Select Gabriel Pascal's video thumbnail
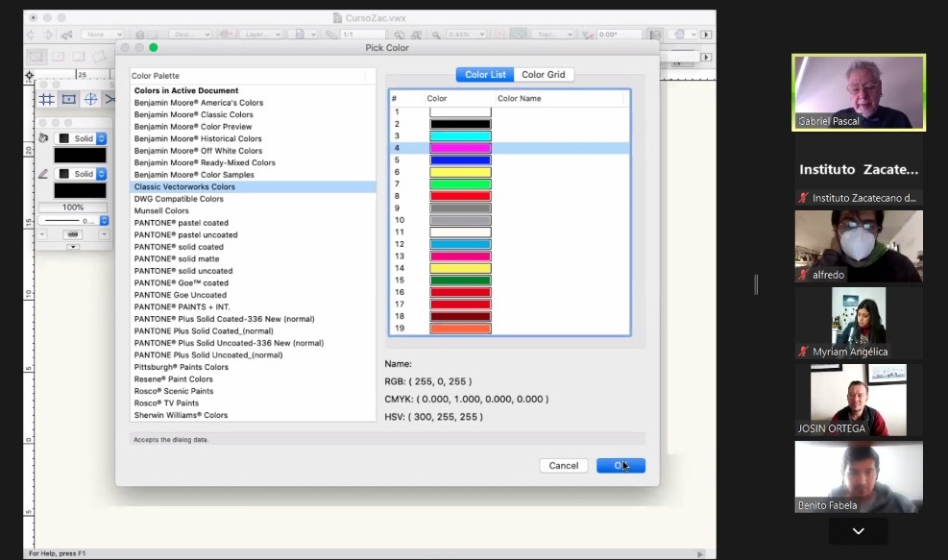 859,92
